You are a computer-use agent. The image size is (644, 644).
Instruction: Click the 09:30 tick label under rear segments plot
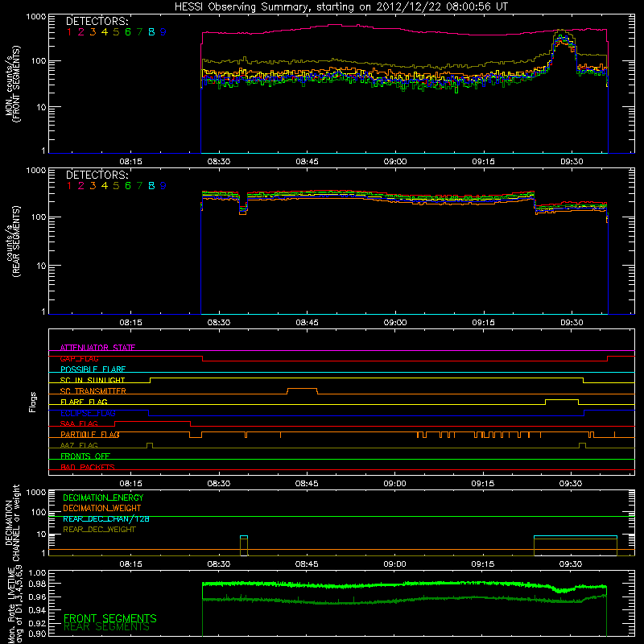(572, 323)
